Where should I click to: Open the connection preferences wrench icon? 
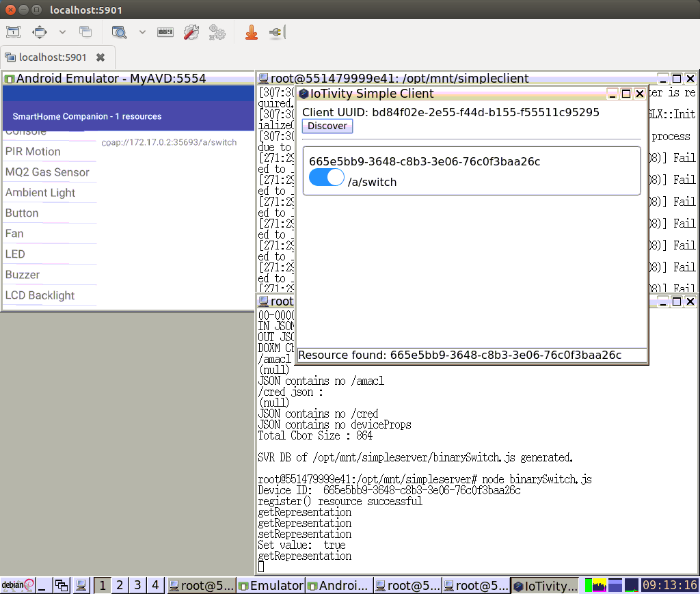(x=191, y=31)
